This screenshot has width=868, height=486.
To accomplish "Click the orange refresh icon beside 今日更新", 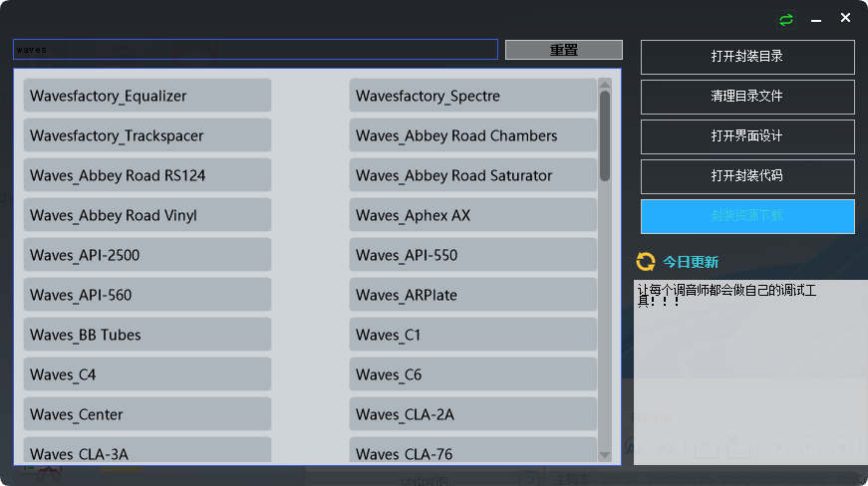I will [646, 262].
